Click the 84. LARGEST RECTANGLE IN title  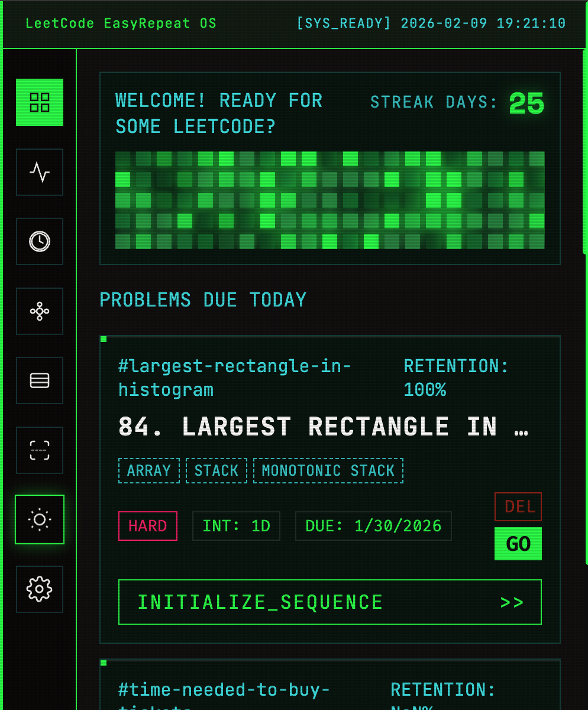pos(324,427)
